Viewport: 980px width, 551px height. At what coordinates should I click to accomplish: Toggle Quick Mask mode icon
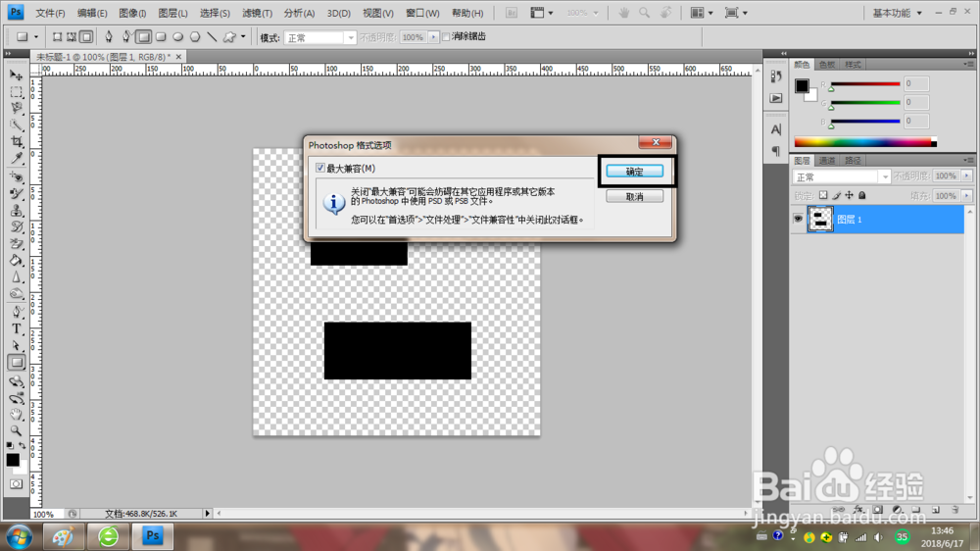pyautogui.click(x=17, y=484)
